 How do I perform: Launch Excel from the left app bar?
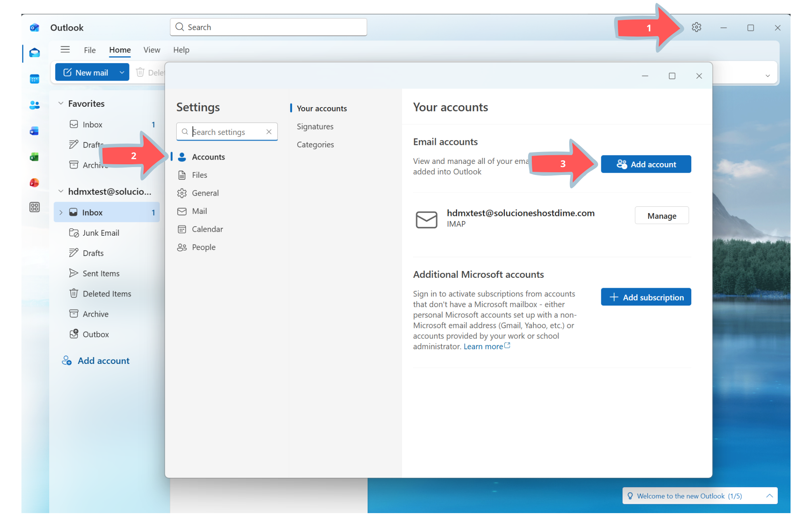[35, 157]
